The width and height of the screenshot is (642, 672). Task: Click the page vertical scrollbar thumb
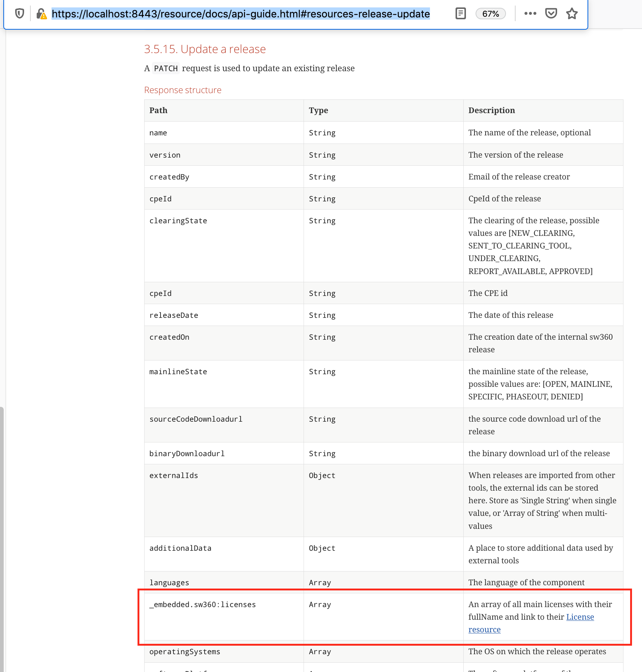[2, 539]
